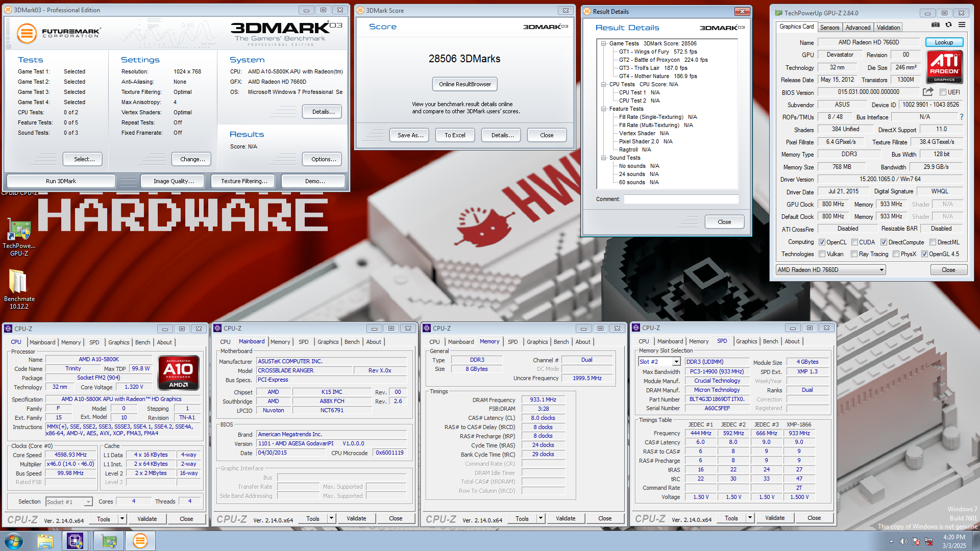The width and height of the screenshot is (980, 551).
Task: Select GT4 - Mother Nature row
Action: coord(657,76)
